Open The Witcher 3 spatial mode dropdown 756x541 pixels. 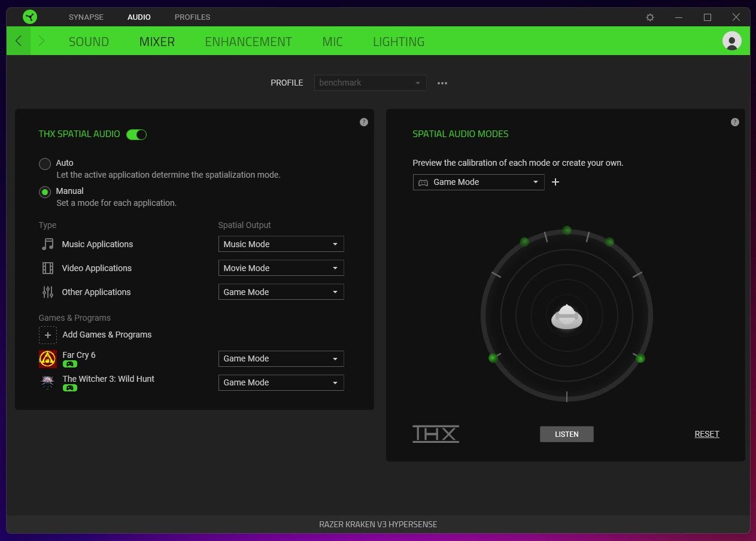(x=281, y=382)
